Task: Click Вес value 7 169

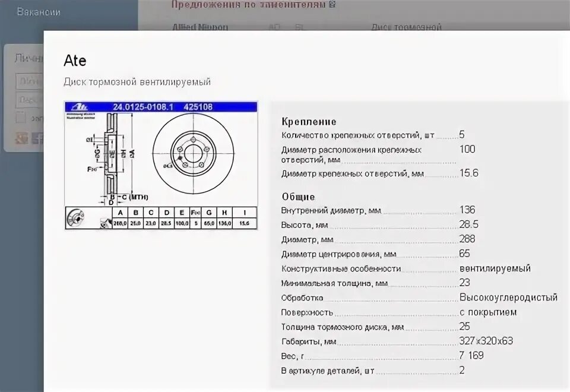Action: coord(471,356)
